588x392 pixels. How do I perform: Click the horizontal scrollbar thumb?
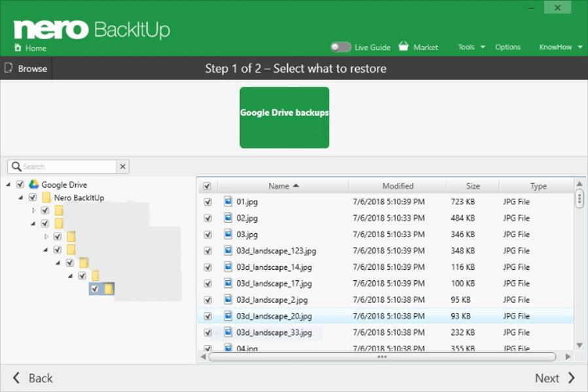point(382,357)
